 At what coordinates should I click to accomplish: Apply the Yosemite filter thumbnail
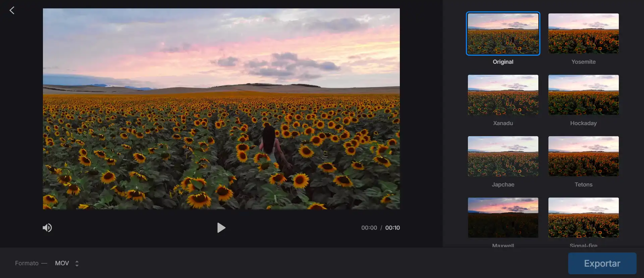(584, 34)
